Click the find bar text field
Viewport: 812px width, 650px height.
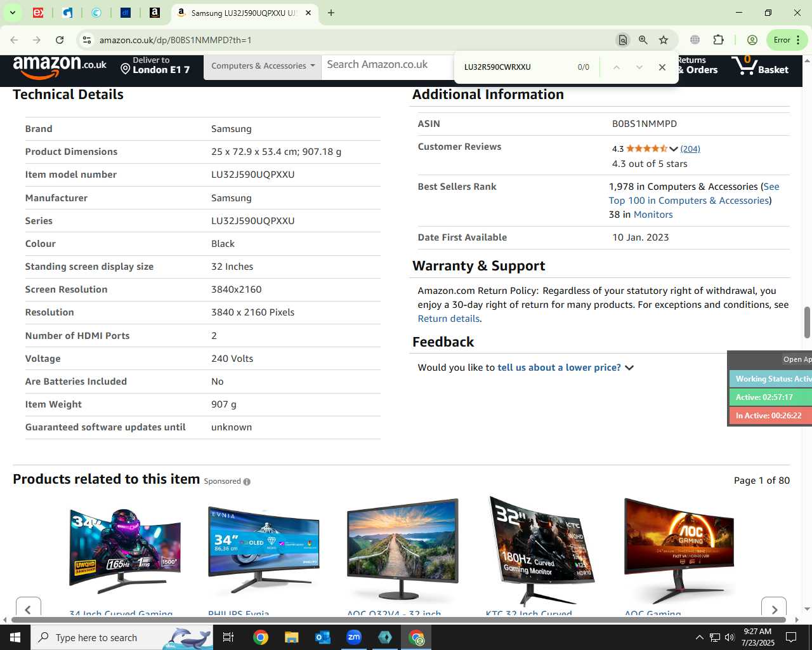(515, 67)
